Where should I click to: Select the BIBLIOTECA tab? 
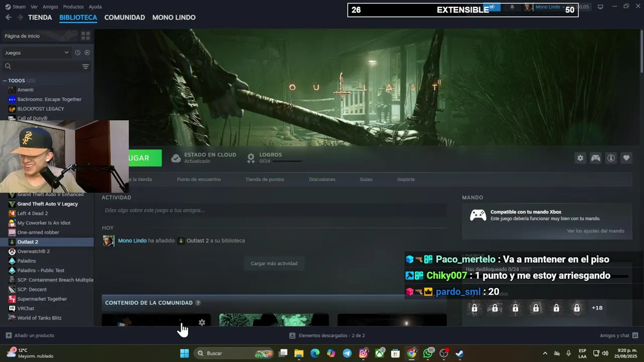coord(78,17)
